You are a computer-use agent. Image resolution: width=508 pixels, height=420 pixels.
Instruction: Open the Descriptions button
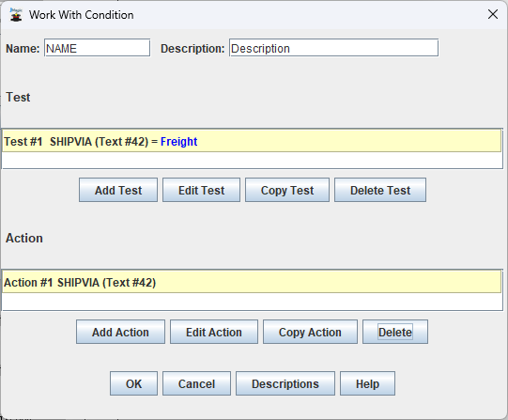point(285,383)
